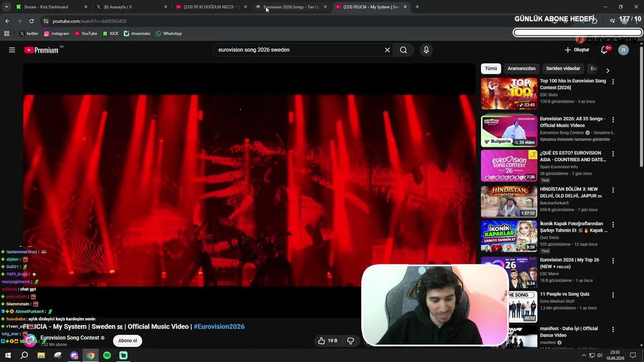Open the Windows notification center icon

(x=633, y=355)
